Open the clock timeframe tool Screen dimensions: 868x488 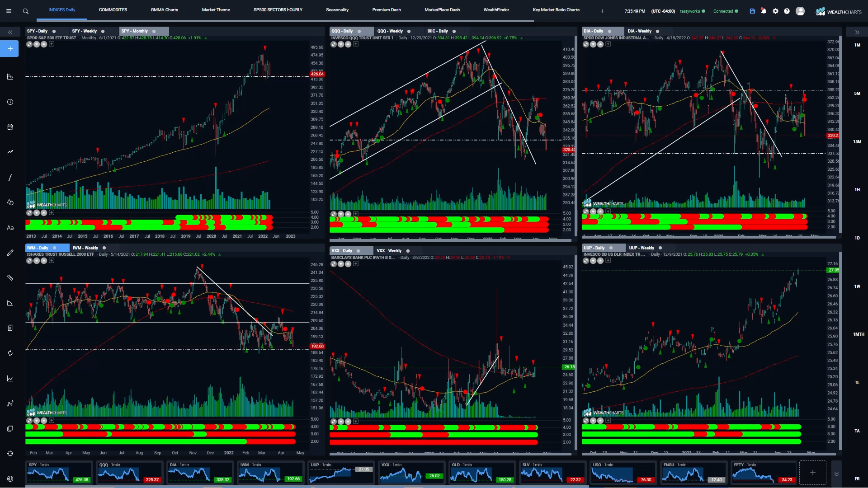point(10,102)
